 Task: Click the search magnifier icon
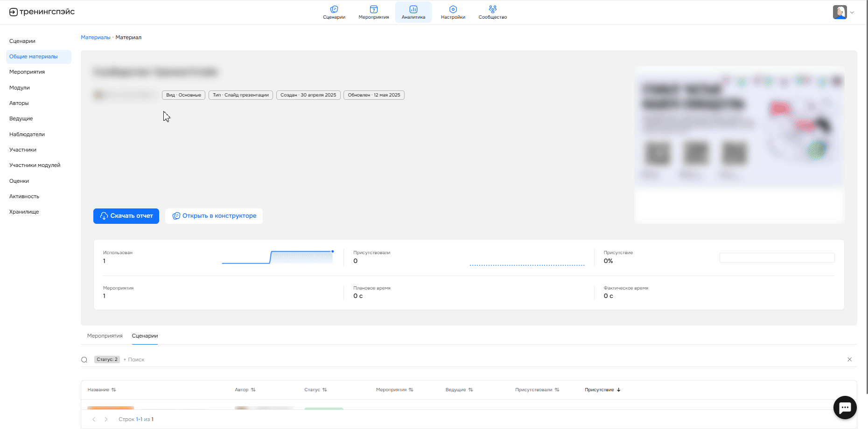(84, 360)
